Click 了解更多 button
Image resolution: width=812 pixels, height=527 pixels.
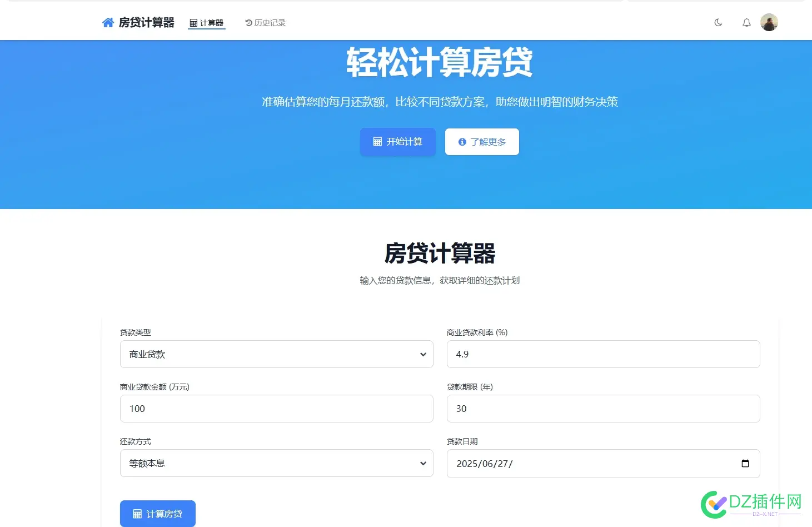pyautogui.click(x=482, y=142)
